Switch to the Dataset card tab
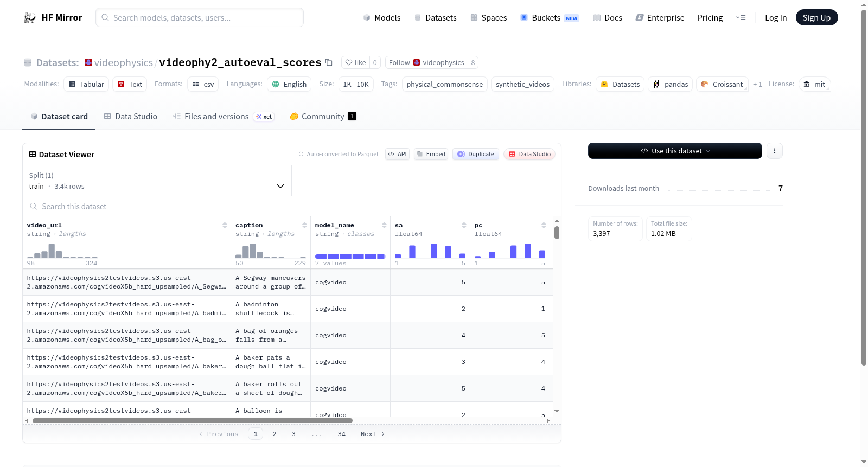 pyautogui.click(x=59, y=117)
